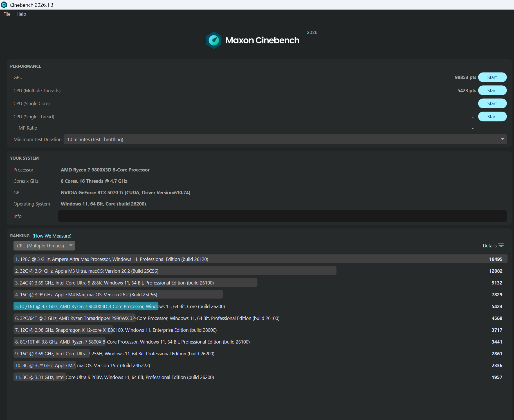Viewport: 514px width, 420px height.
Task: Select the Apple M2 ranking row
Action: pyautogui.click(x=260, y=365)
